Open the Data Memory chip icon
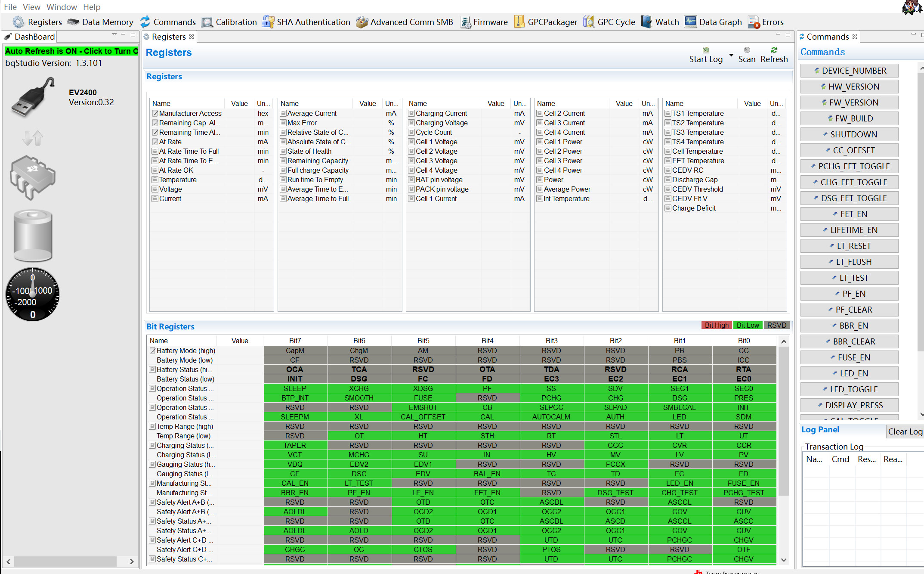The height and width of the screenshot is (574, 924). (x=73, y=22)
